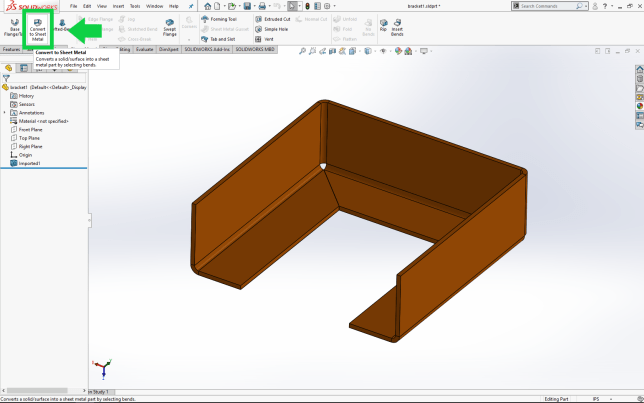Viewport: 644px width, 403px height.
Task: Select the Swept Flange tool
Action: tap(170, 28)
